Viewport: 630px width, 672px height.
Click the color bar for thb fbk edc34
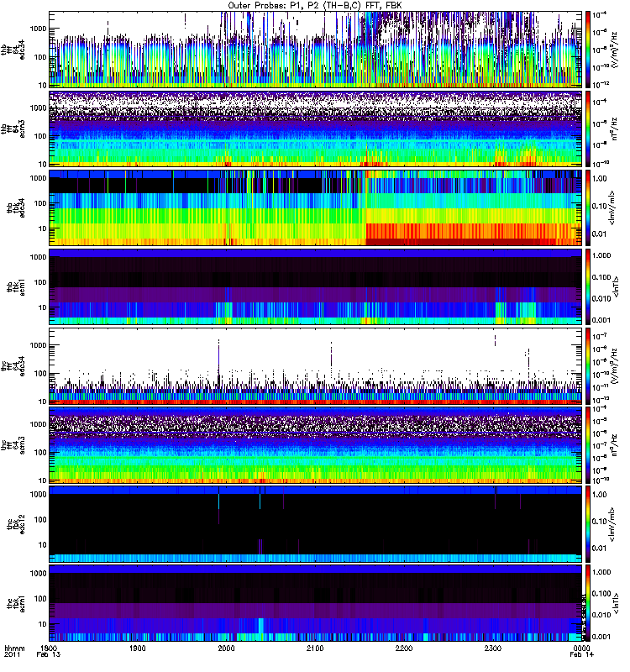tap(589, 207)
